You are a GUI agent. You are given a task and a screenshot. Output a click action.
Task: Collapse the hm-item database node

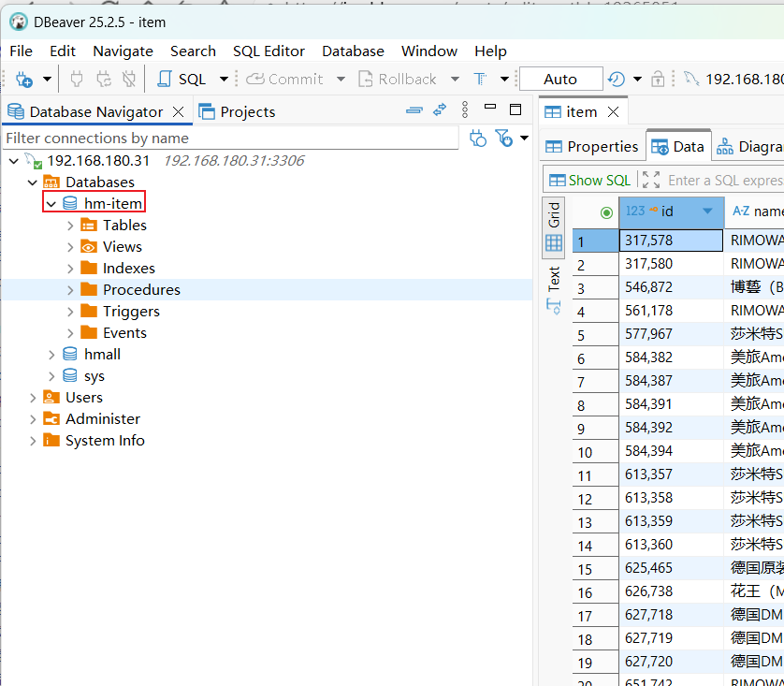pos(51,204)
